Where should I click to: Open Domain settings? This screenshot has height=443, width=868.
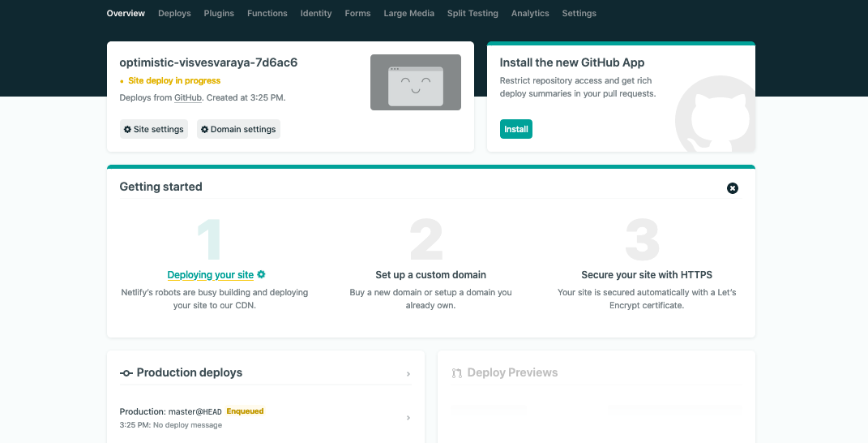238,129
